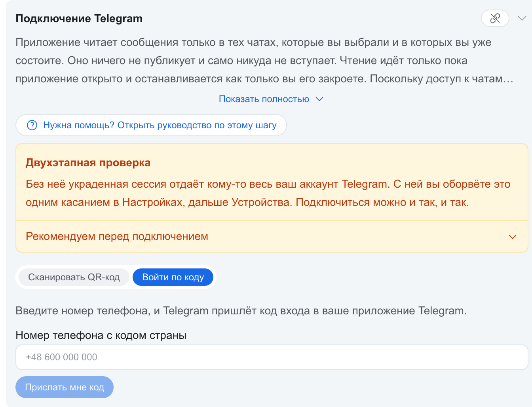Click the unlink disconnect icon button
The image size is (532, 407).
[x=495, y=18]
